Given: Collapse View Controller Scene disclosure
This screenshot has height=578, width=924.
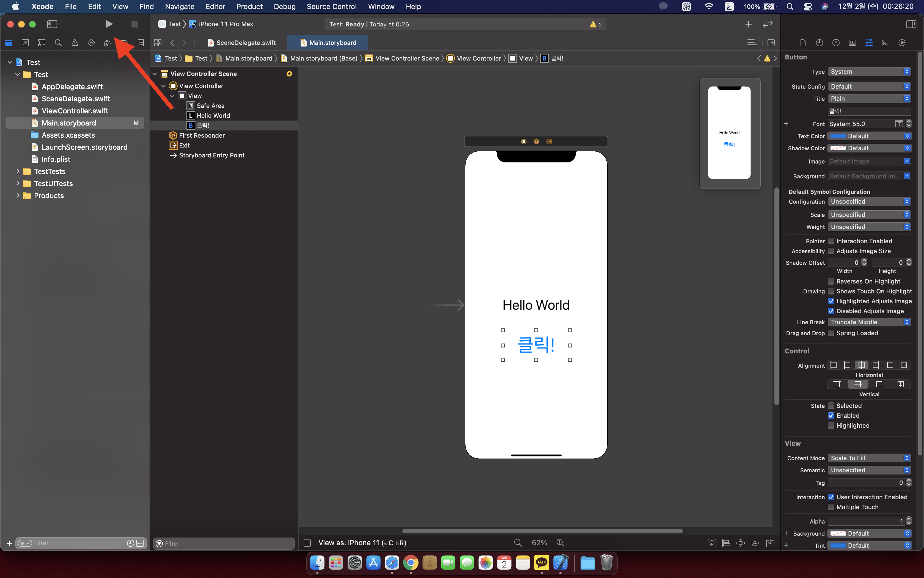Looking at the screenshot, I should (155, 74).
